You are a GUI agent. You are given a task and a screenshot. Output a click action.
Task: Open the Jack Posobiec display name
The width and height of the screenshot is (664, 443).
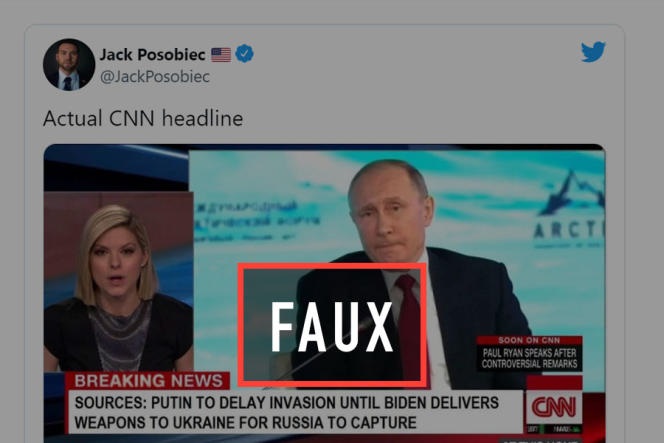(152, 54)
